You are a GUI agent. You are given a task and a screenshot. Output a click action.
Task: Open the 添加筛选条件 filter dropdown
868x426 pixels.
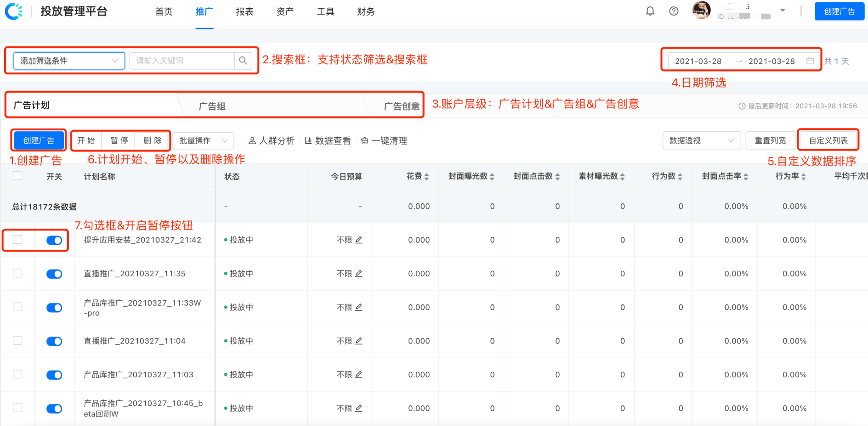[68, 60]
